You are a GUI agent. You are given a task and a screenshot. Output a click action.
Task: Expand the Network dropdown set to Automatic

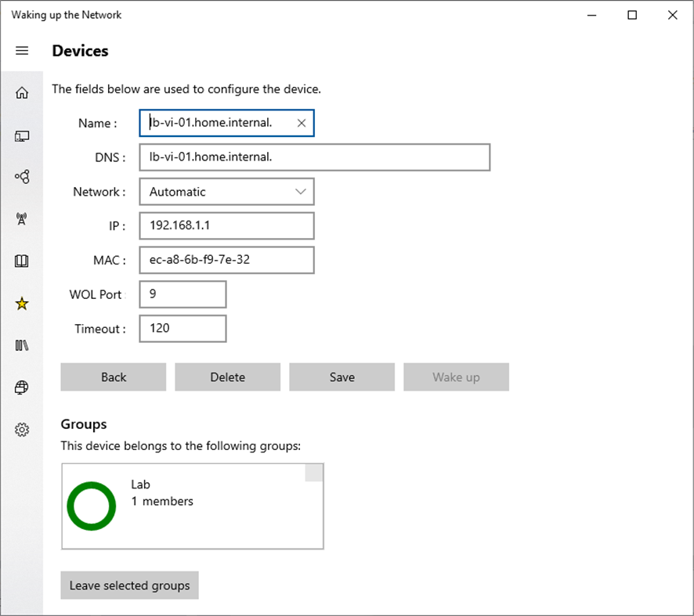(226, 192)
